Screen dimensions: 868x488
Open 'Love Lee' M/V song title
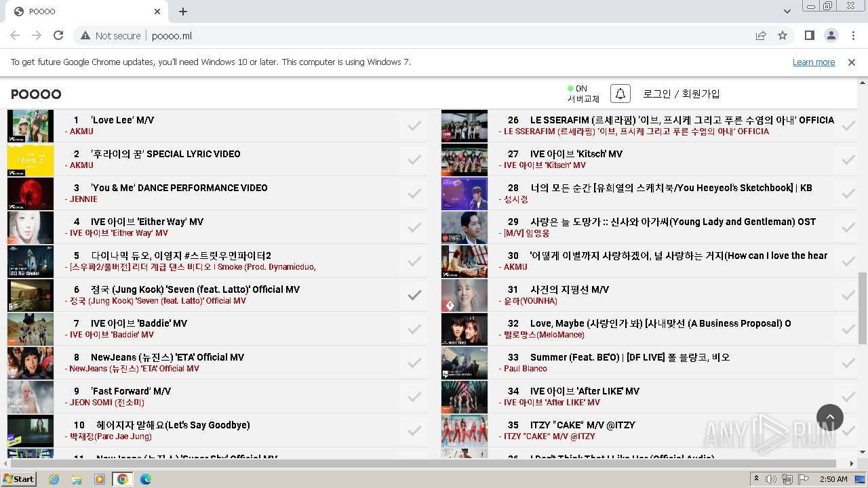123,120
